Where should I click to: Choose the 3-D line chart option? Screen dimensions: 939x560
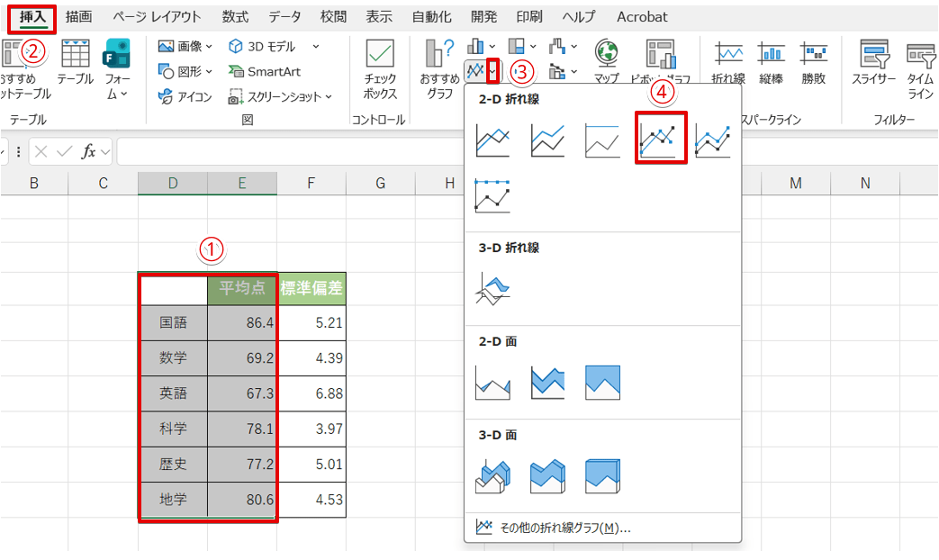[x=492, y=290]
